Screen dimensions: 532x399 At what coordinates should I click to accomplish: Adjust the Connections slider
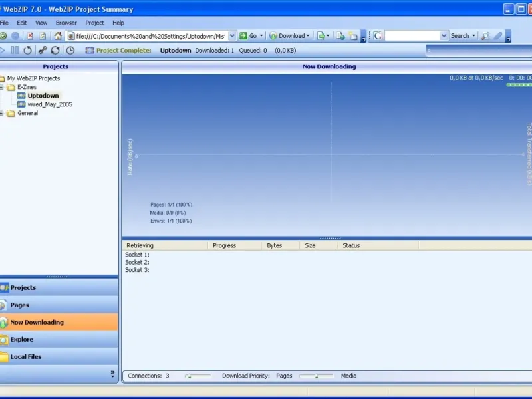tap(198, 376)
